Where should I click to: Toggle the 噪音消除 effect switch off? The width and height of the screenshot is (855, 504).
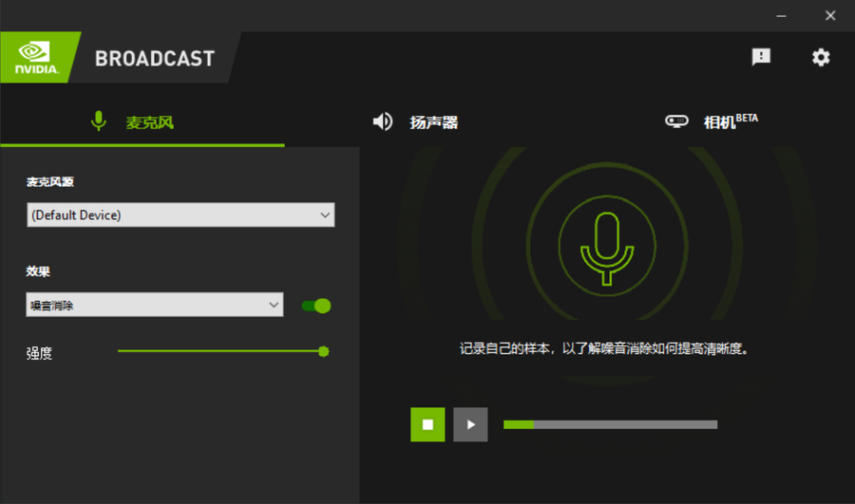pos(316,306)
